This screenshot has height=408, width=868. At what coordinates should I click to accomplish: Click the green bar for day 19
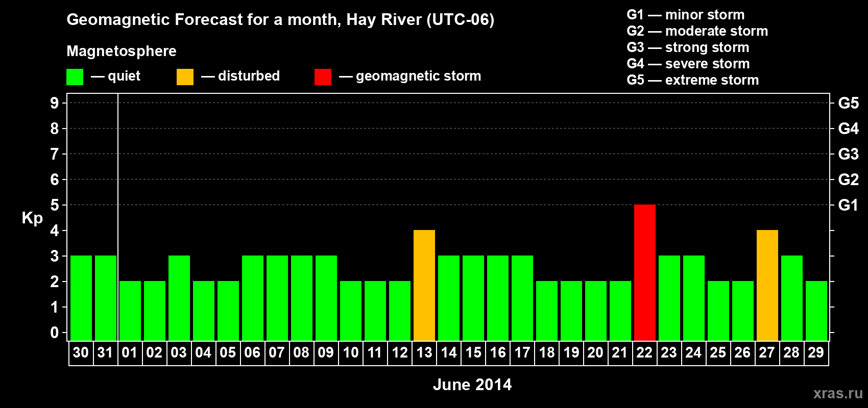(x=571, y=311)
